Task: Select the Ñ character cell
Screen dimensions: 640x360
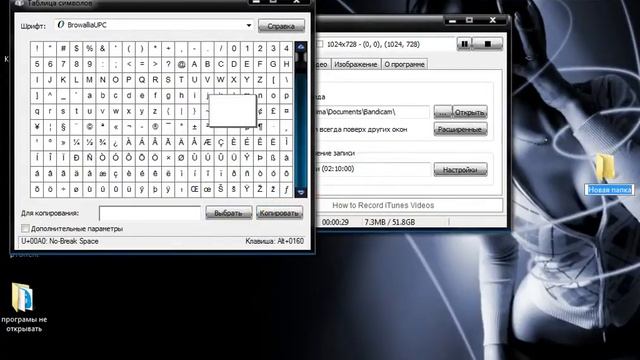Action: pos(89,158)
